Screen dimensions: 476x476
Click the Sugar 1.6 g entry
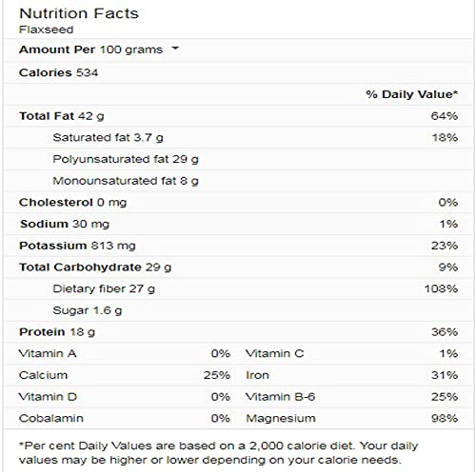(x=88, y=310)
